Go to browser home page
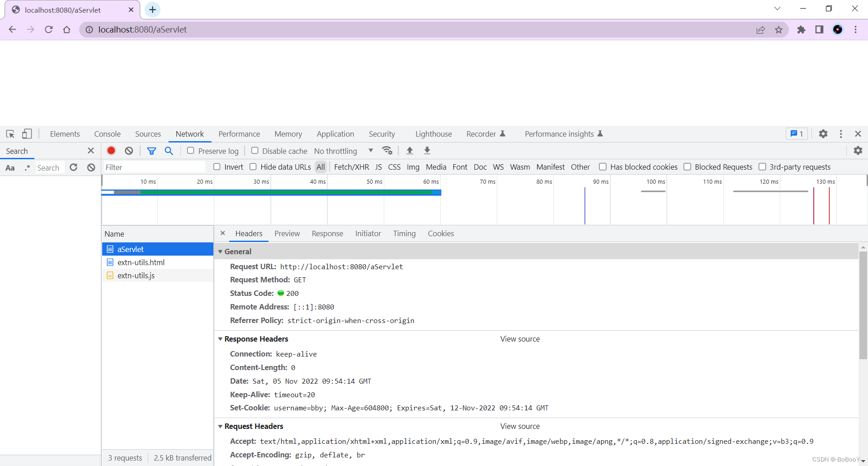The height and width of the screenshot is (466, 868). (67, 29)
